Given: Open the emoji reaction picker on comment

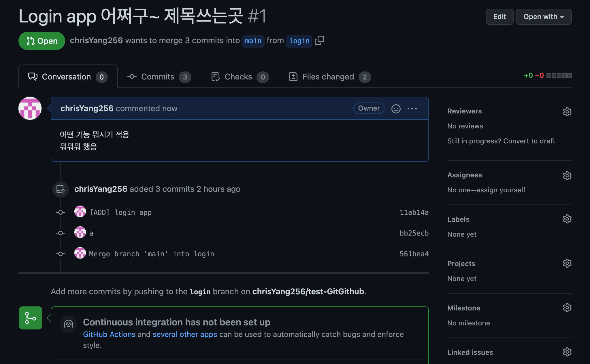Looking at the screenshot, I should pos(396,109).
